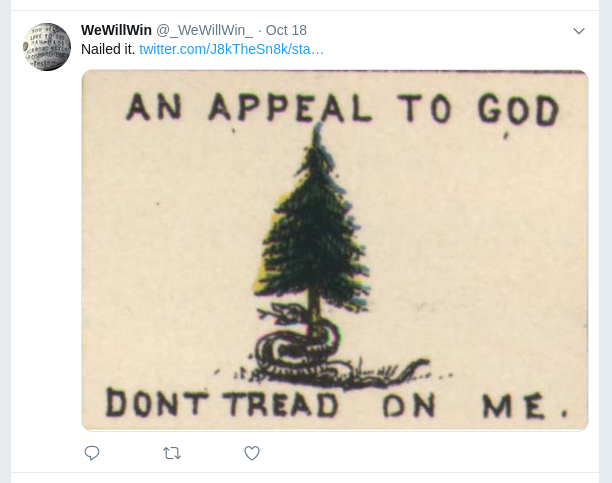Open the tweet via Oct 18 timestamp
612x483 pixels.
(x=286, y=30)
